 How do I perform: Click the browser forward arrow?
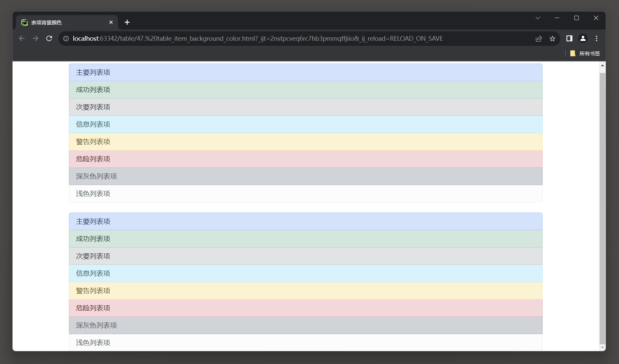tap(35, 38)
